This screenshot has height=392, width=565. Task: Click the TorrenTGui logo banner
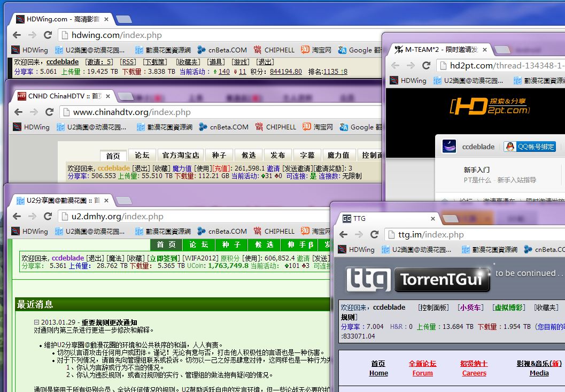418,279
